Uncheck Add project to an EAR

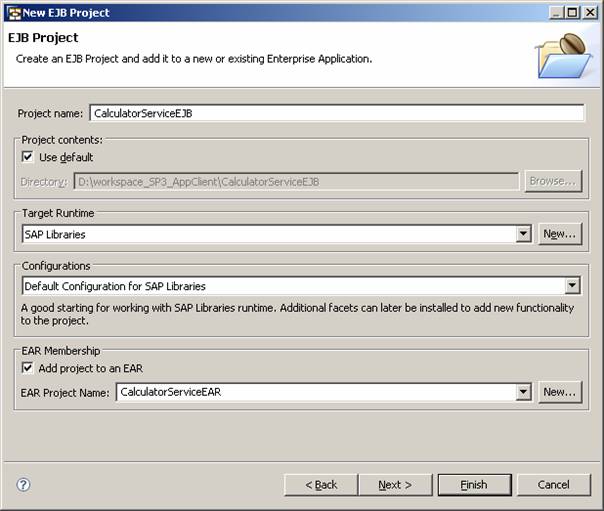[28, 368]
